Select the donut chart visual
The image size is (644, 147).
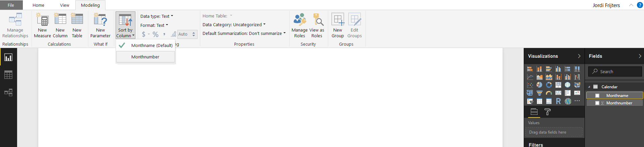tap(549, 85)
